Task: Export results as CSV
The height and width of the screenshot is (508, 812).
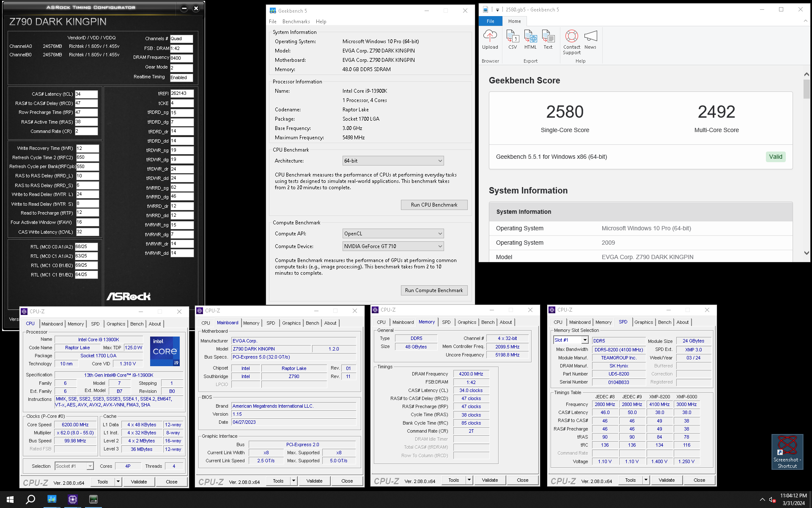Action: [x=513, y=39]
